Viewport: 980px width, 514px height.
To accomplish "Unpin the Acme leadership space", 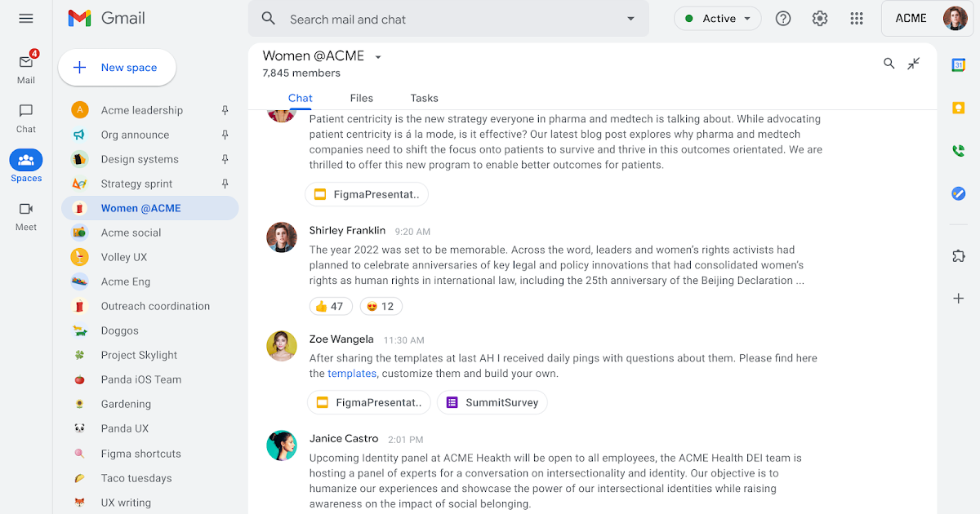I will point(225,110).
